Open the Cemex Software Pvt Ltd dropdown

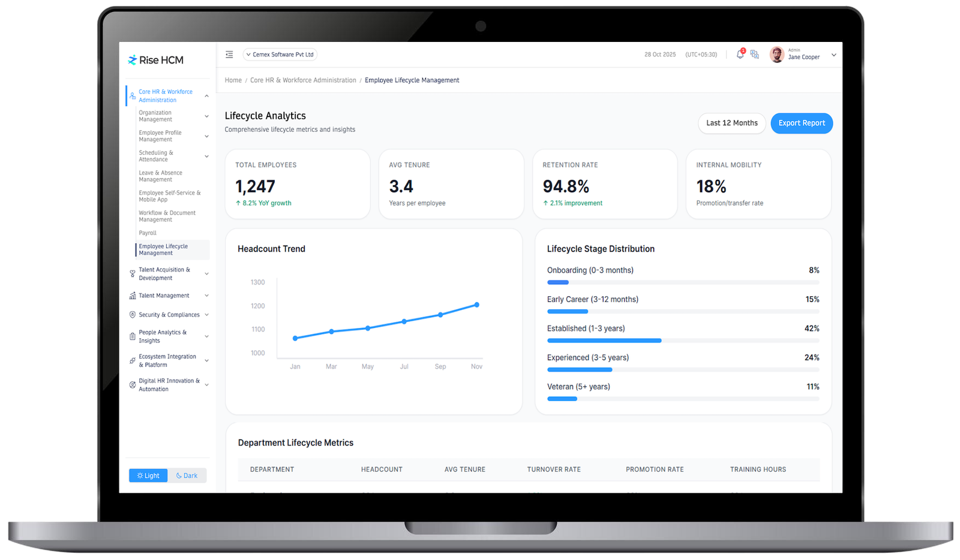[x=280, y=55]
